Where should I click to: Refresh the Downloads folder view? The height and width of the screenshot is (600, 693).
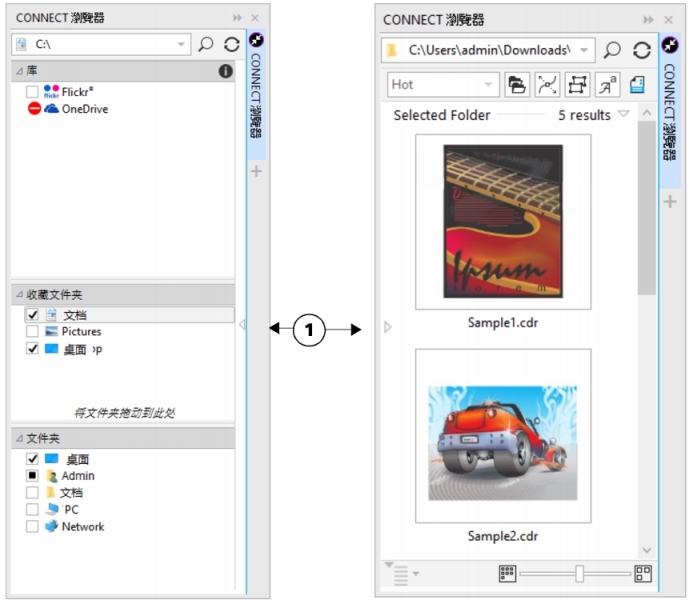641,50
